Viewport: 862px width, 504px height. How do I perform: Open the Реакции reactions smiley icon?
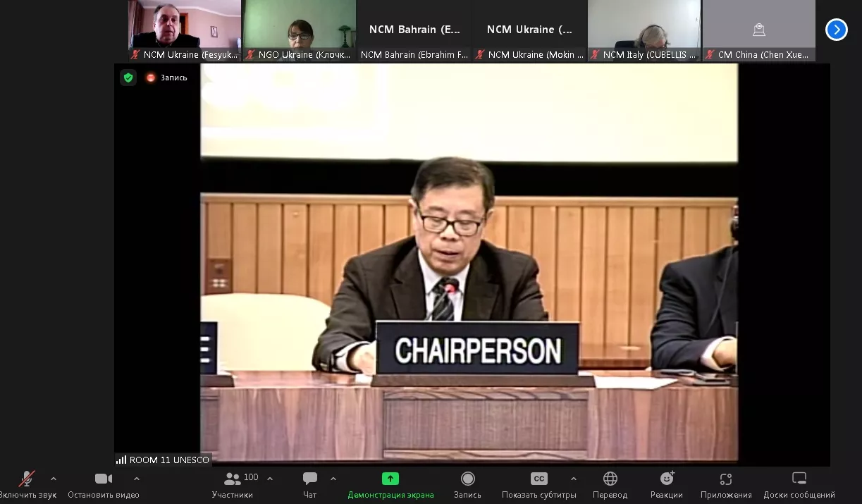(x=666, y=479)
